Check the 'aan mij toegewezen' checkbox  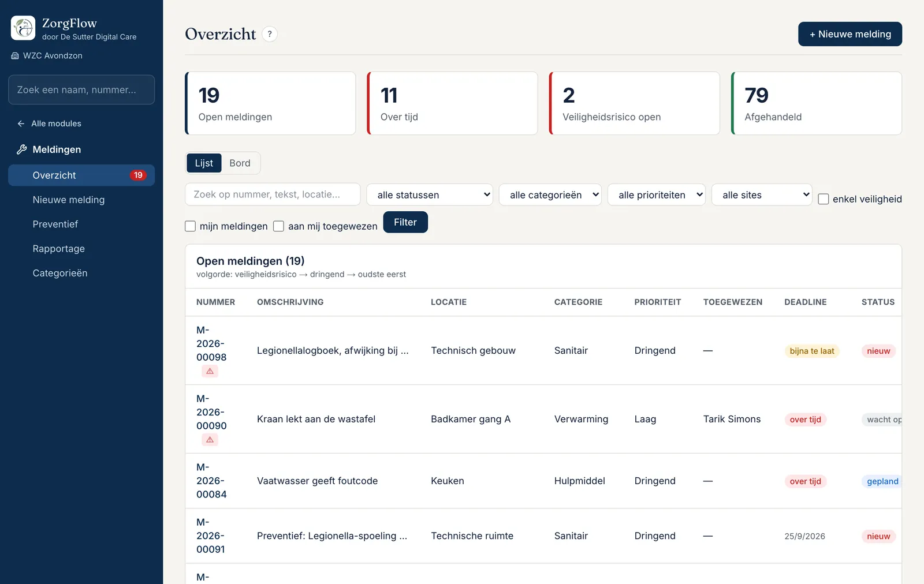tap(278, 226)
